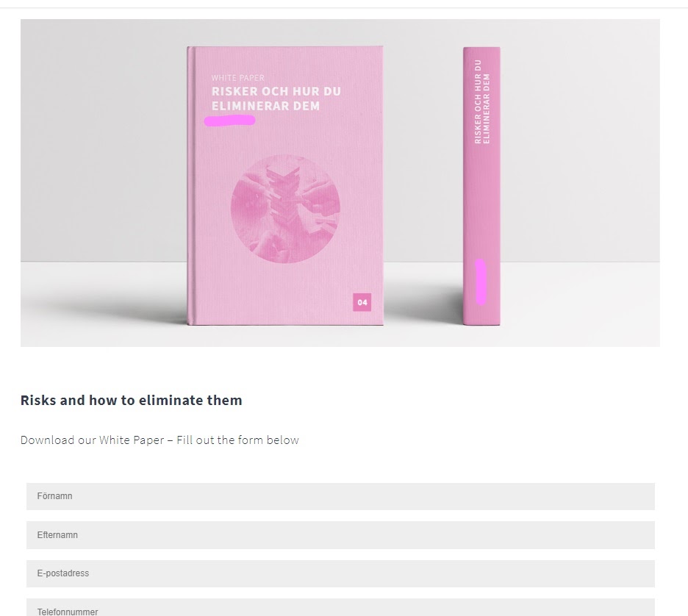
Task: Click the Förnamn input field
Action: click(340, 496)
